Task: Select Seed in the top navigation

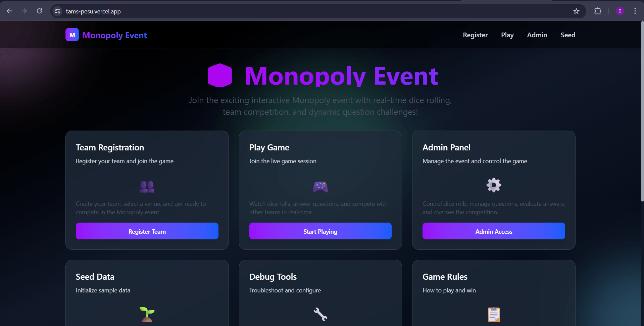Action: (x=568, y=35)
